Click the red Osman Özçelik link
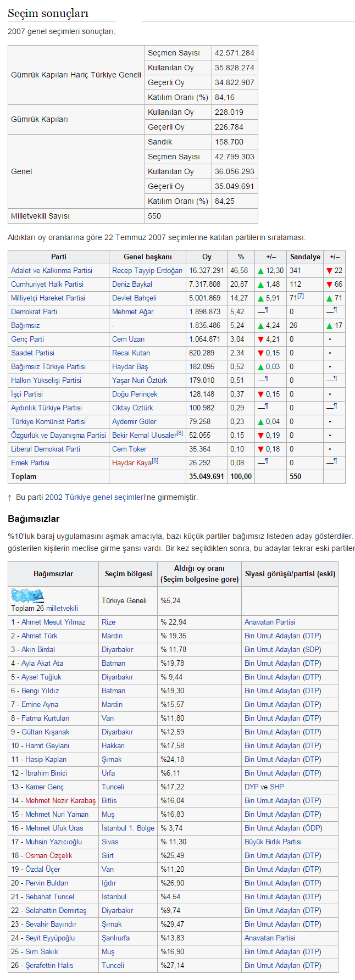This screenshot has width=355, height=980. tap(48, 856)
